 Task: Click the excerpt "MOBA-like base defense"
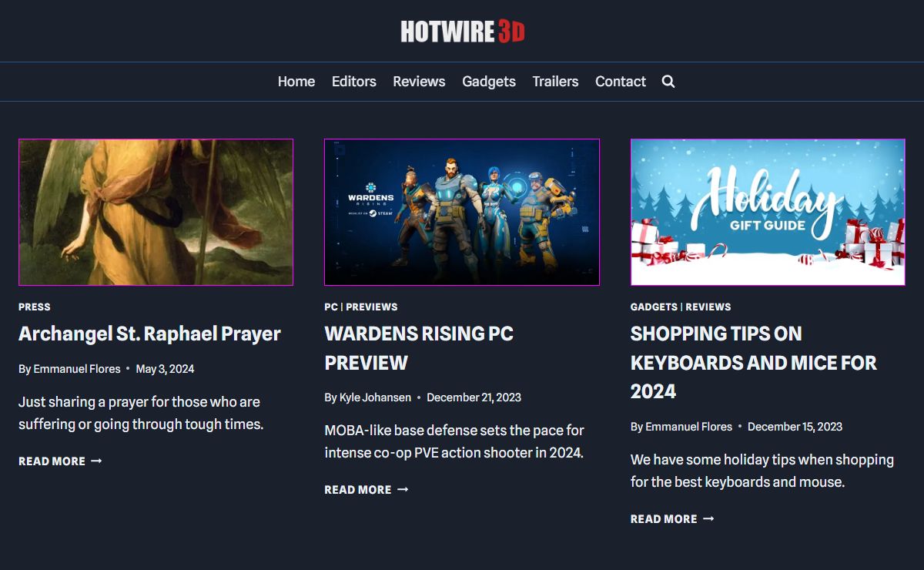click(454, 441)
